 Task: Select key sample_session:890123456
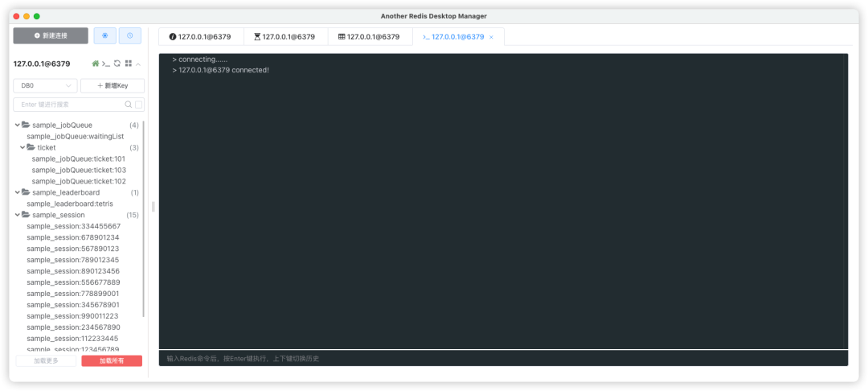click(73, 271)
